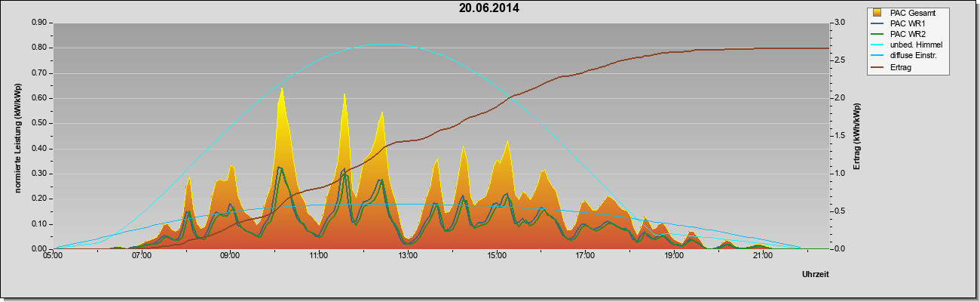The image size is (980, 302).
Task: Click the 1.5 right axis value
Action: click(x=839, y=136)
